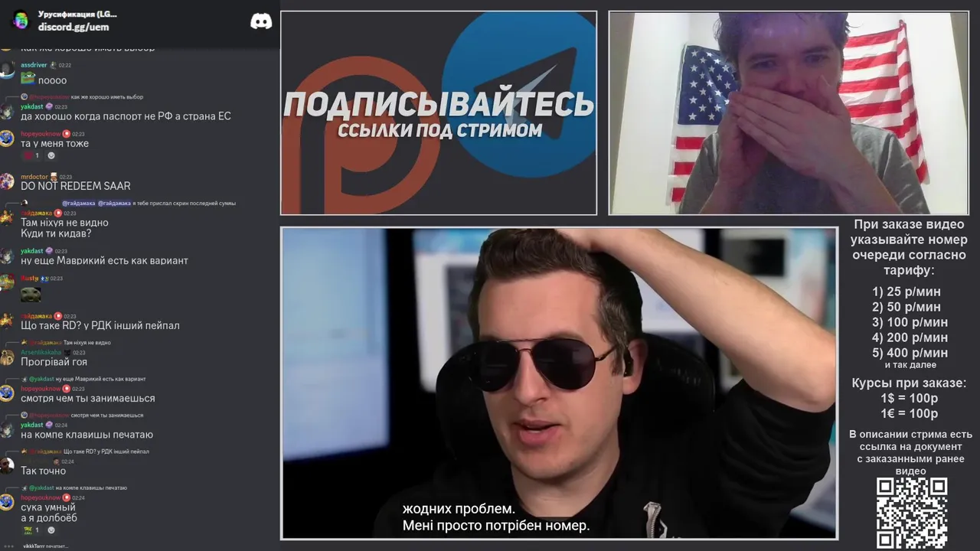Click the subtitle 'Мені просто потрібен номер.'
The image size is (980, 551).
coord(496,527)
